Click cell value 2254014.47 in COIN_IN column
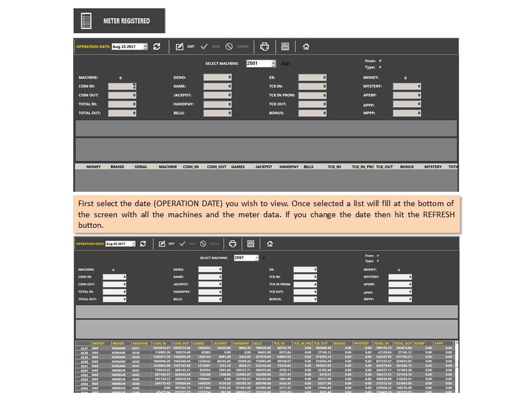The height and width of the screenshot is (399, 532). 161,348
